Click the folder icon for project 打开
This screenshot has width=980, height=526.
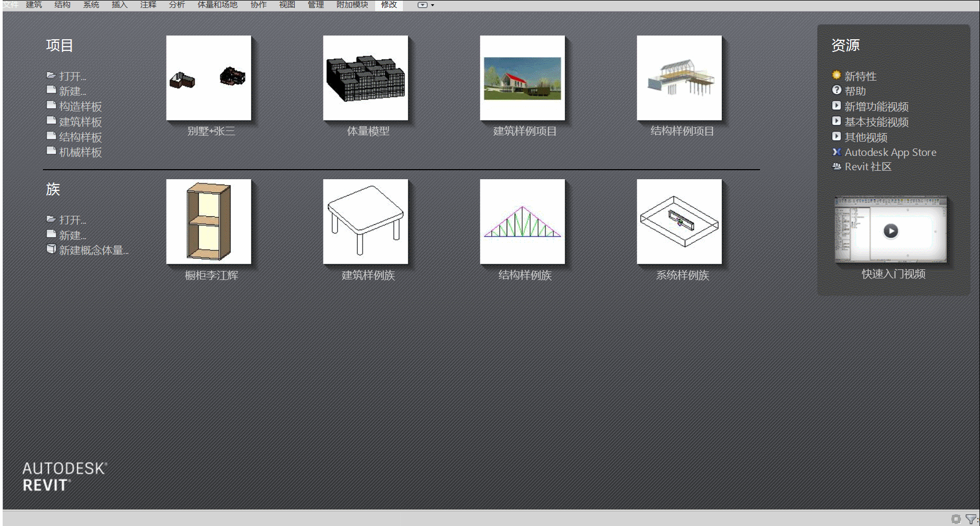(x=51, y=75)
